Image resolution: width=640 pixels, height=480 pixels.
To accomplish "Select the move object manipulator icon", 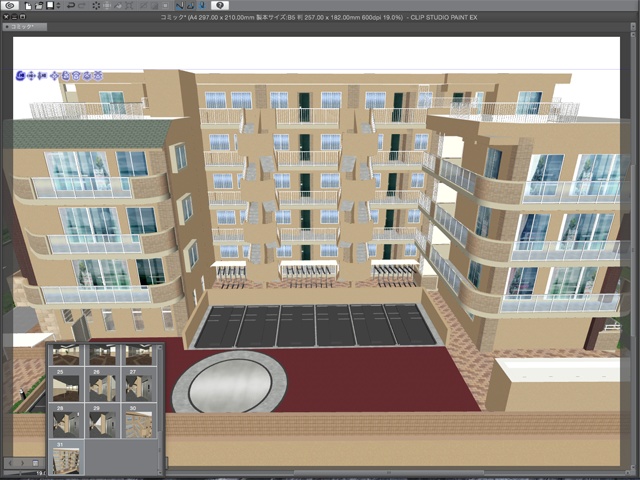I will 55,76.
